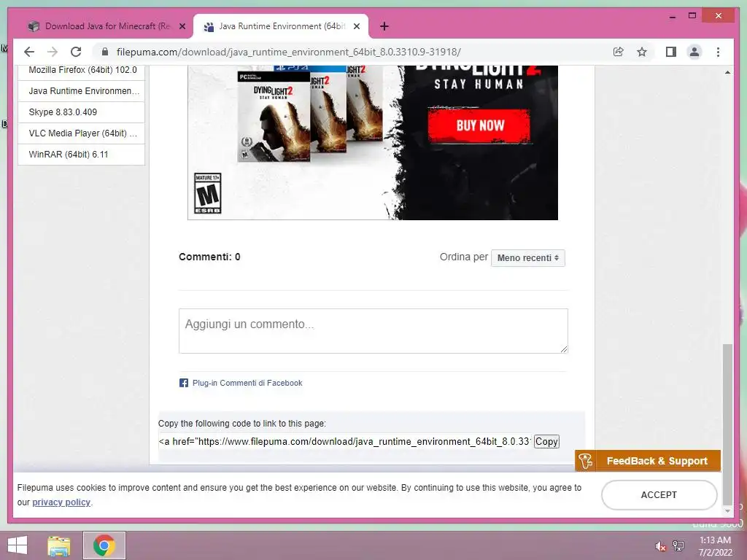Open Mozilla Firefox (64bit) 102.0 link

coord(82,70)
